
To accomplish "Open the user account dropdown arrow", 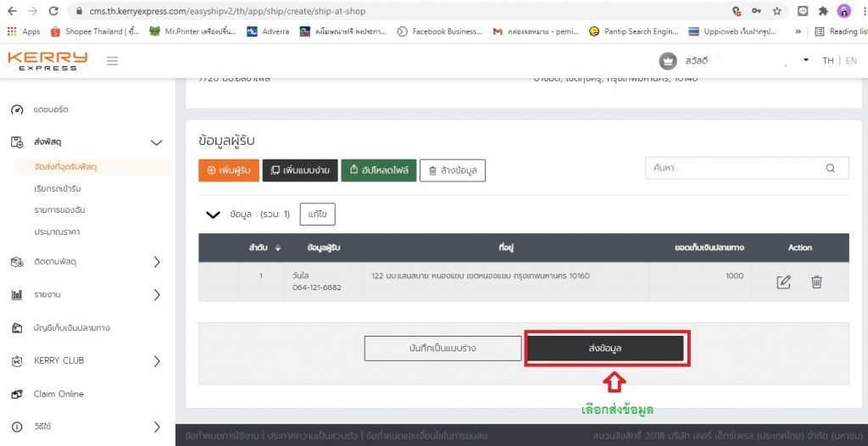I will pyautogui.click(x=806, y=60).
